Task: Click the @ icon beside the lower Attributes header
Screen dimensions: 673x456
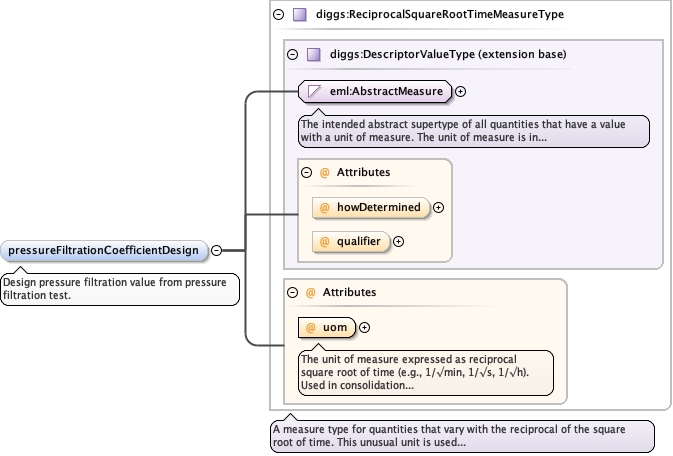Action: [310, 292]
